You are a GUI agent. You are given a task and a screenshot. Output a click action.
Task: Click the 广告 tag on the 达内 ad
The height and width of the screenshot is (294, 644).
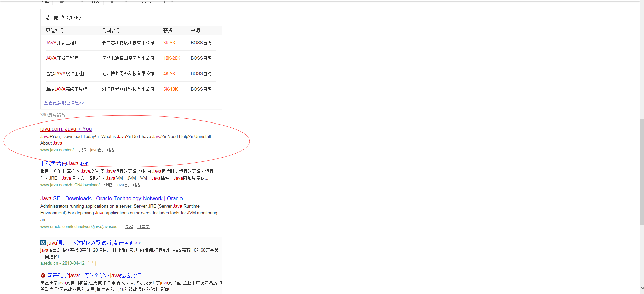point(91,263)
